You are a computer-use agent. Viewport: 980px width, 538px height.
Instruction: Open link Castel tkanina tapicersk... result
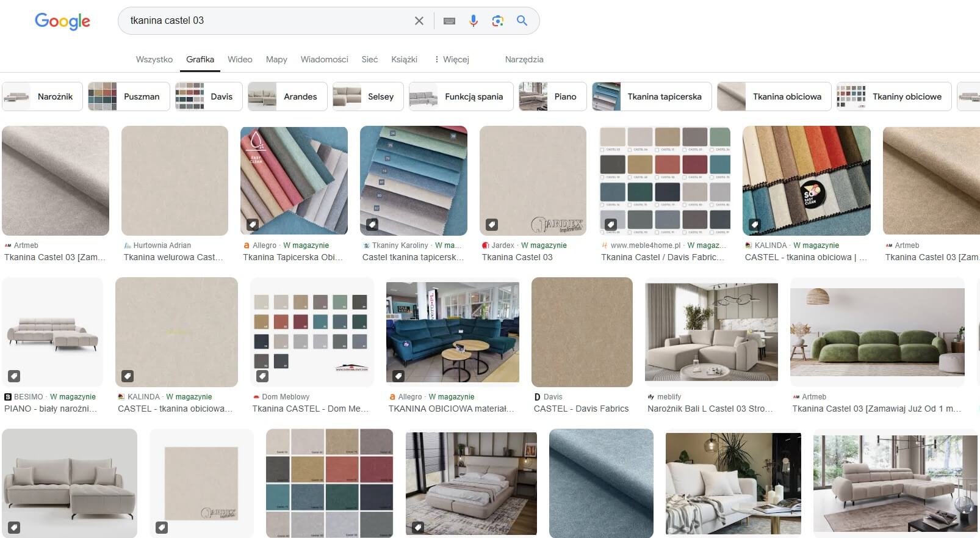(413, 257)
